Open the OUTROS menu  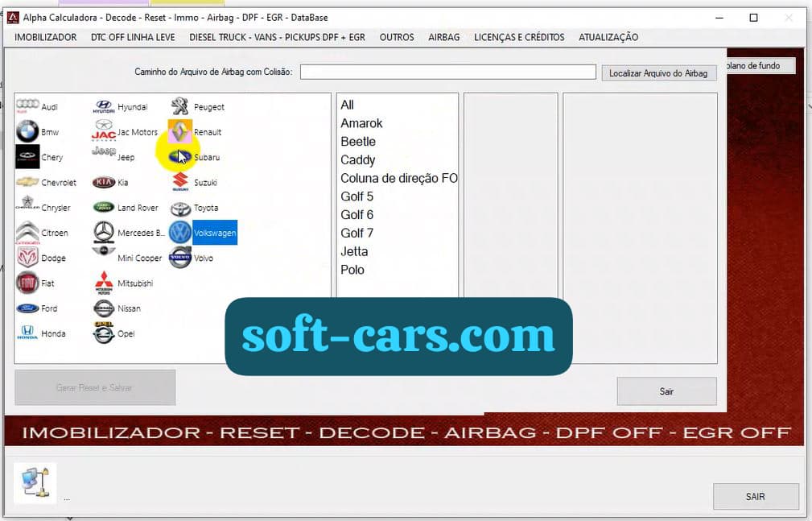[397, 37]
